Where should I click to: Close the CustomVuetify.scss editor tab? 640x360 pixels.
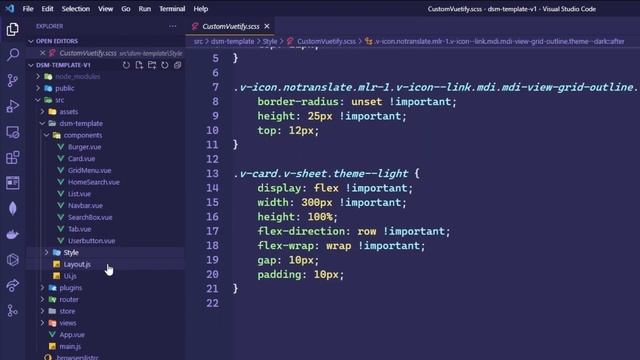pos(267,26)
